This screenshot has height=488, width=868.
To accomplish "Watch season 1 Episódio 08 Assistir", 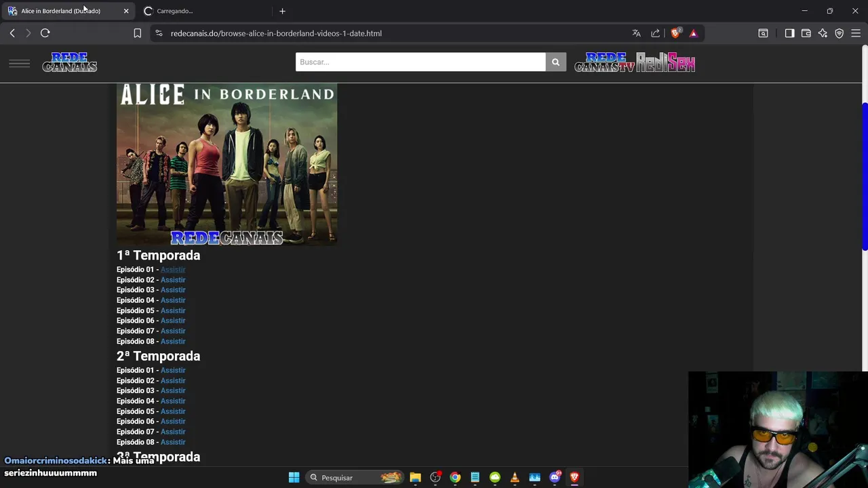I will pos(173,342).
